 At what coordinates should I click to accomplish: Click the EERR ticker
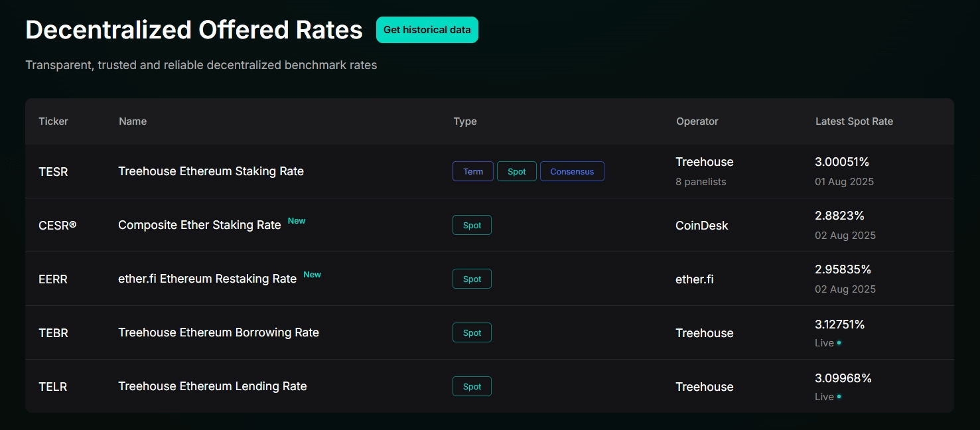pyautogui.click(x=53, y=279)
